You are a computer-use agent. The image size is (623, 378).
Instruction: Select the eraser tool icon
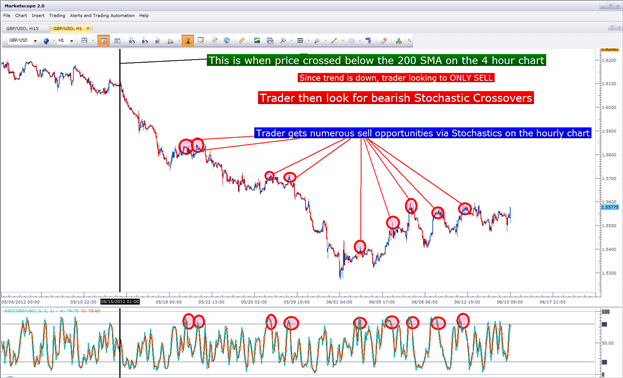pos(383,41)
